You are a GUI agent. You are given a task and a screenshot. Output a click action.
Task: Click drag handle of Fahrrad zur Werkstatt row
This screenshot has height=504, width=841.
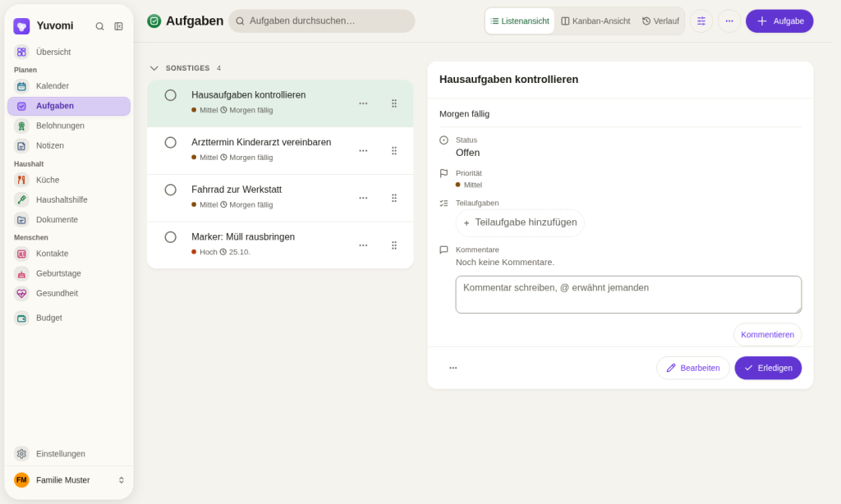click(394, 198)
